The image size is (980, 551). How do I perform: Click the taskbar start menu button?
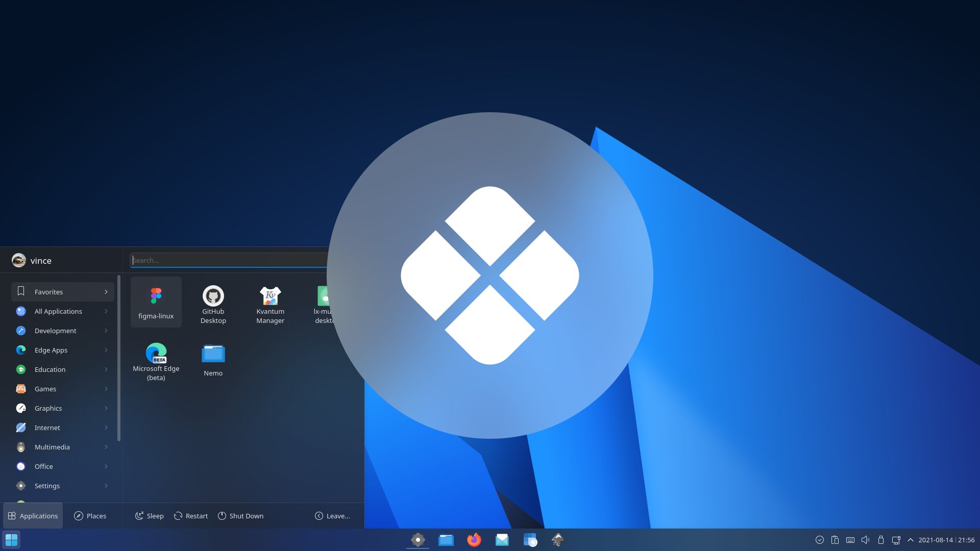tap(11, 540)
